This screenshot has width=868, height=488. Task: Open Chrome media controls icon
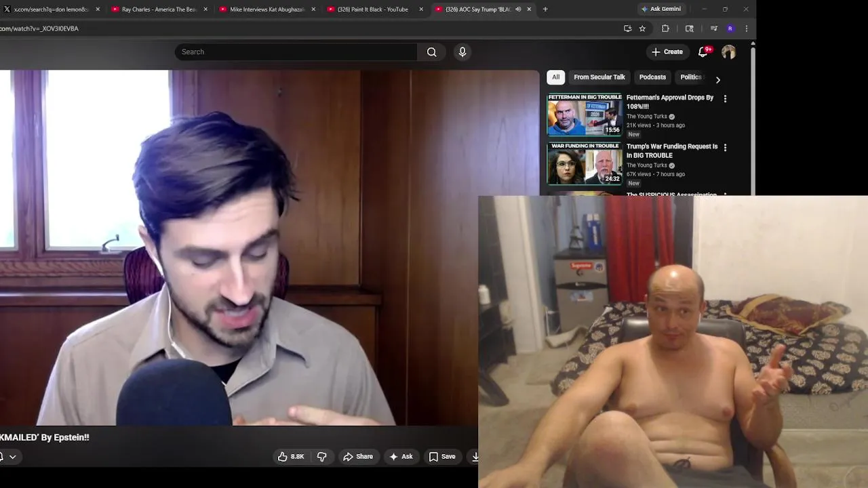click(x=713, y=28)
